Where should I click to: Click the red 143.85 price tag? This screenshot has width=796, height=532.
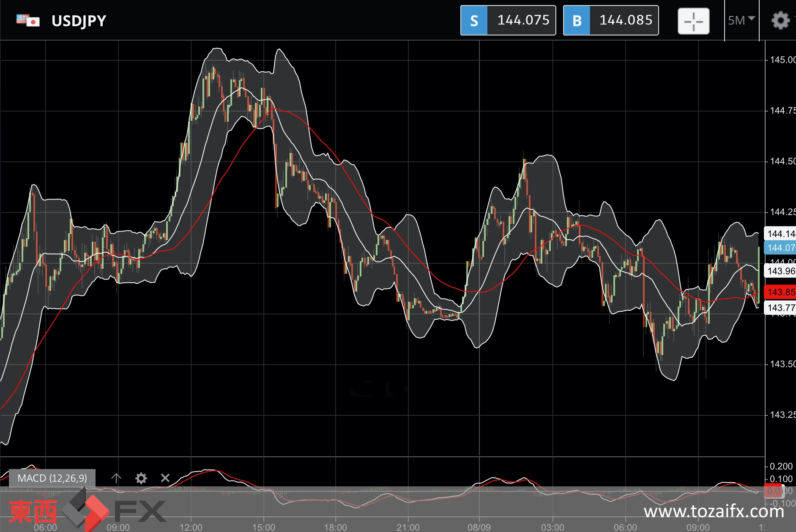tap(780, 292)
